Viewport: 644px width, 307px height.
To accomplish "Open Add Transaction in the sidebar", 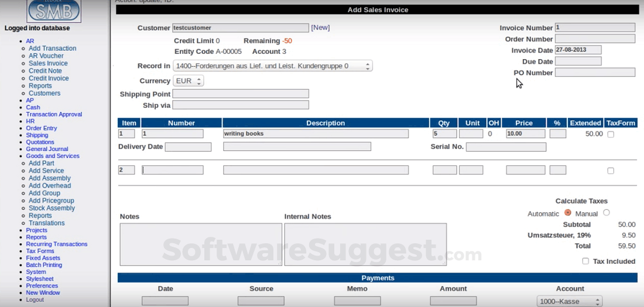I will click(x=52, y=49).
